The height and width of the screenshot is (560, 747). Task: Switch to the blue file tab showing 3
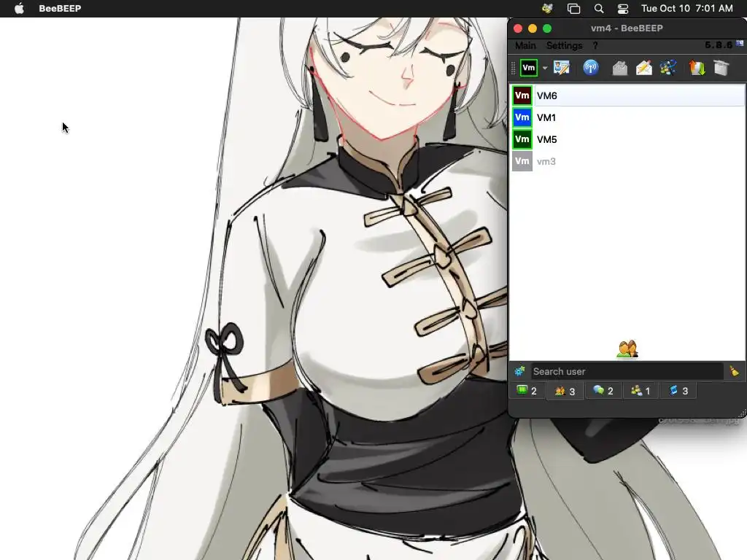[678, 391]
